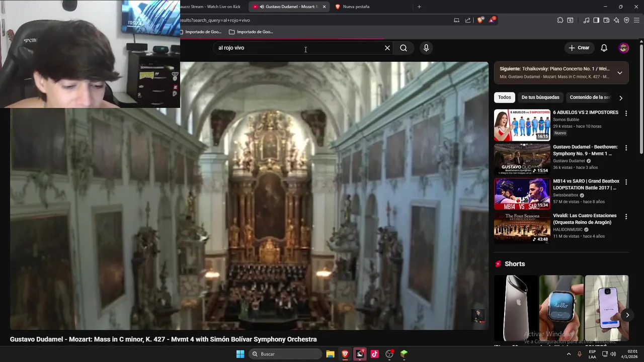Open second Importado de Goo... bookmark folder
644x362 pixels.
pyautogui.click(x=251, y=32)
